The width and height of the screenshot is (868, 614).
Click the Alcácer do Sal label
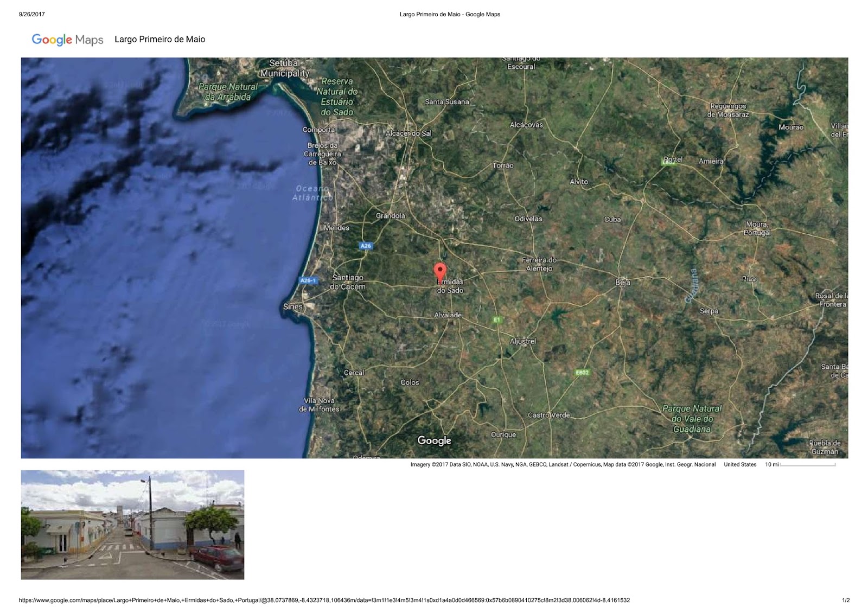pos(409,133)
